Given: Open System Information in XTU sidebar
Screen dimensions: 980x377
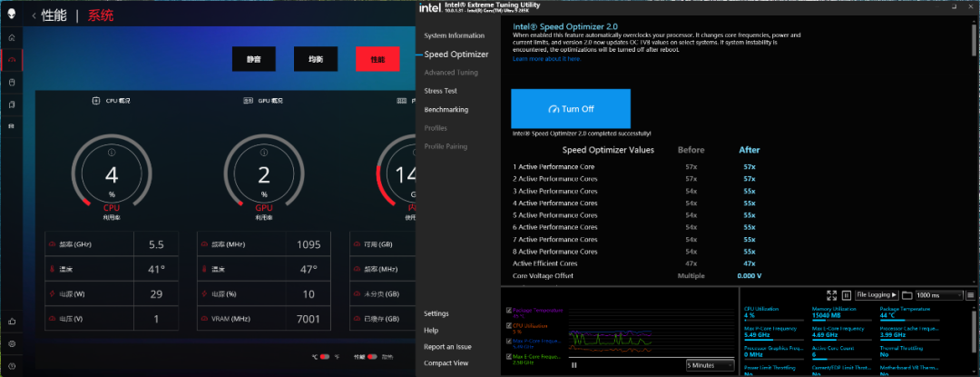Looking at the screenshot, I should click(454, 35).
